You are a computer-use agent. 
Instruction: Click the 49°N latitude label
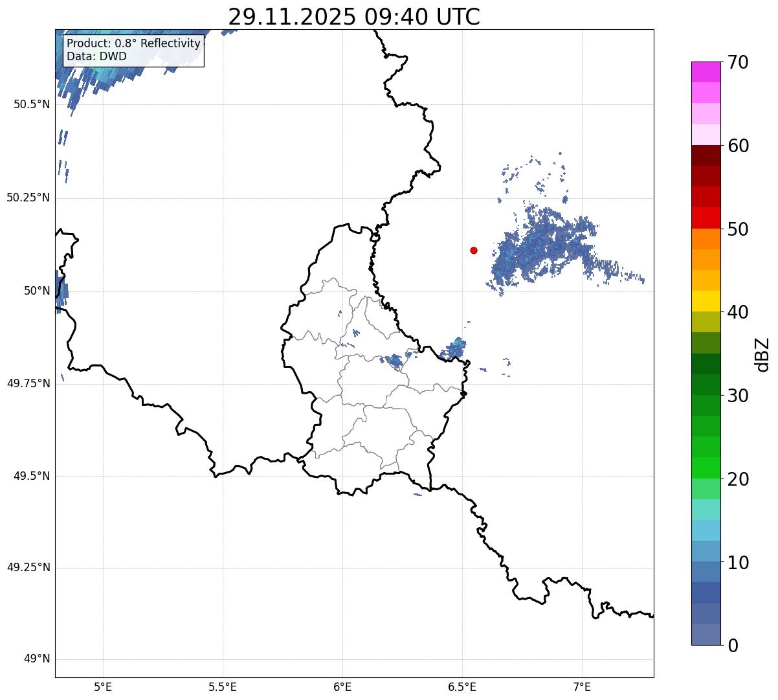click(37, 659)
